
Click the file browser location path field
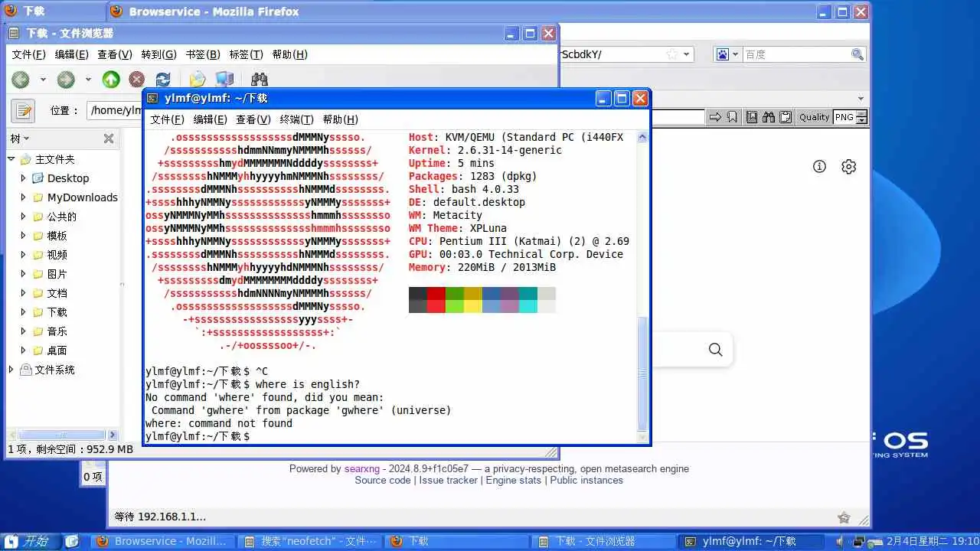(115, 110)
